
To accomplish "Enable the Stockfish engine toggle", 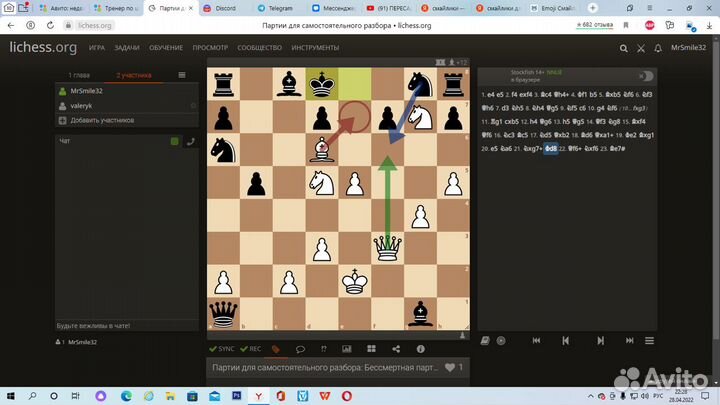I will tap(645, 76).
